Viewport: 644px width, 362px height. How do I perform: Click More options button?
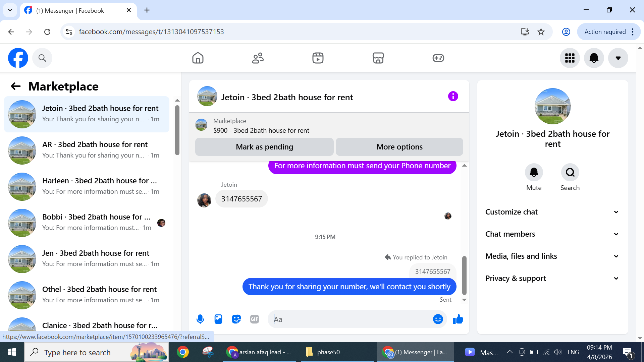click(x=399, y=147)
